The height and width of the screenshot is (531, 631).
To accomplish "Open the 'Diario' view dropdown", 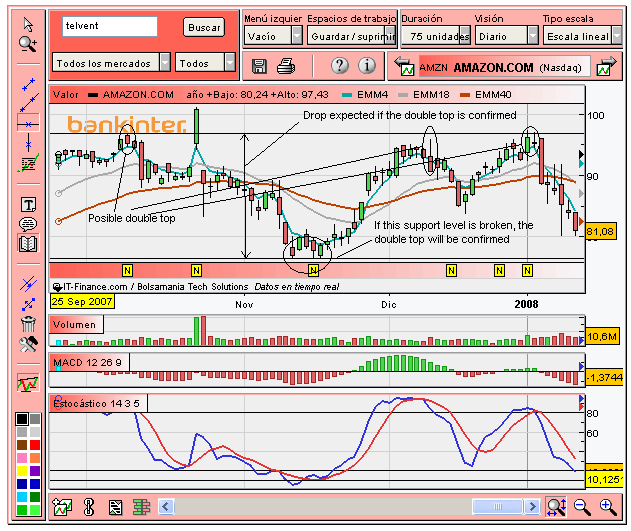I will (x=507, y=36).
